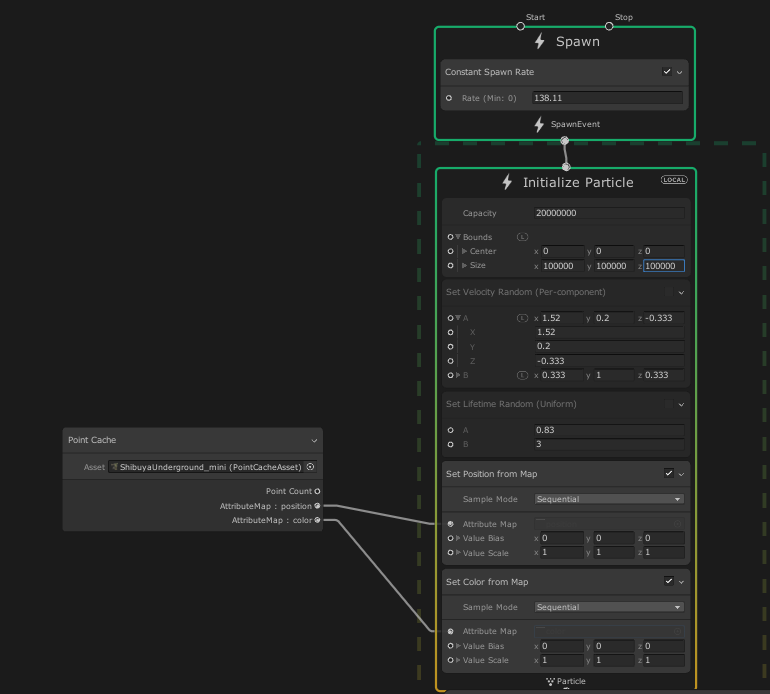The width and height of the screenshot is (770, 694).
Task: Click the Lifetime B input port
Action: click(450, 444)
